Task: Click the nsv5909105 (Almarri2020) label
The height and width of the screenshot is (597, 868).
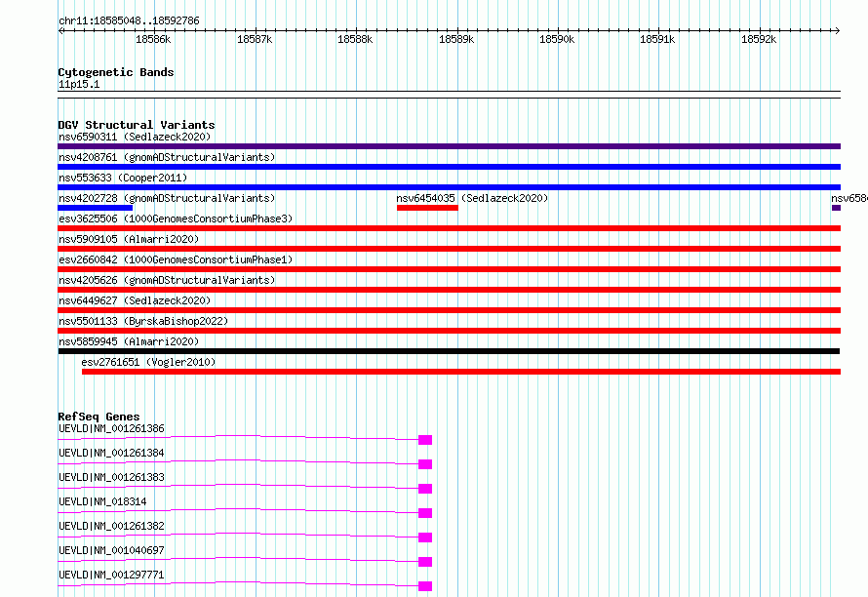Action: 129,239
